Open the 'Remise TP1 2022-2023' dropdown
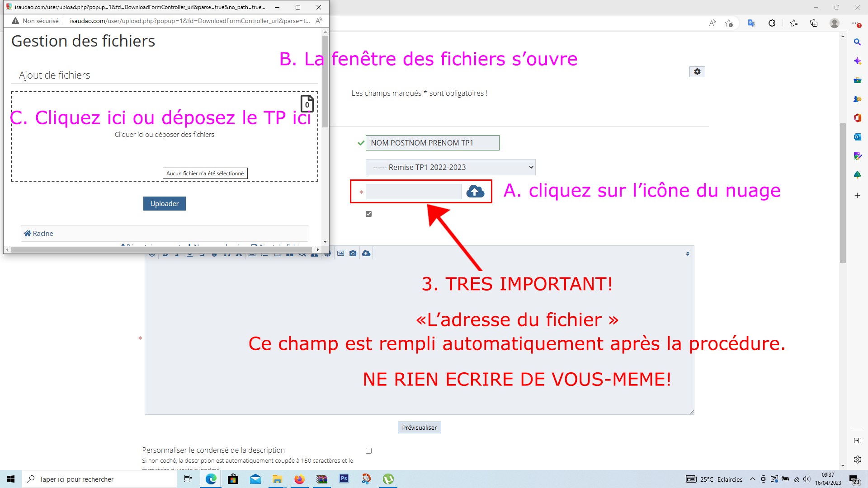868x488 pixels. pos(450,167)
